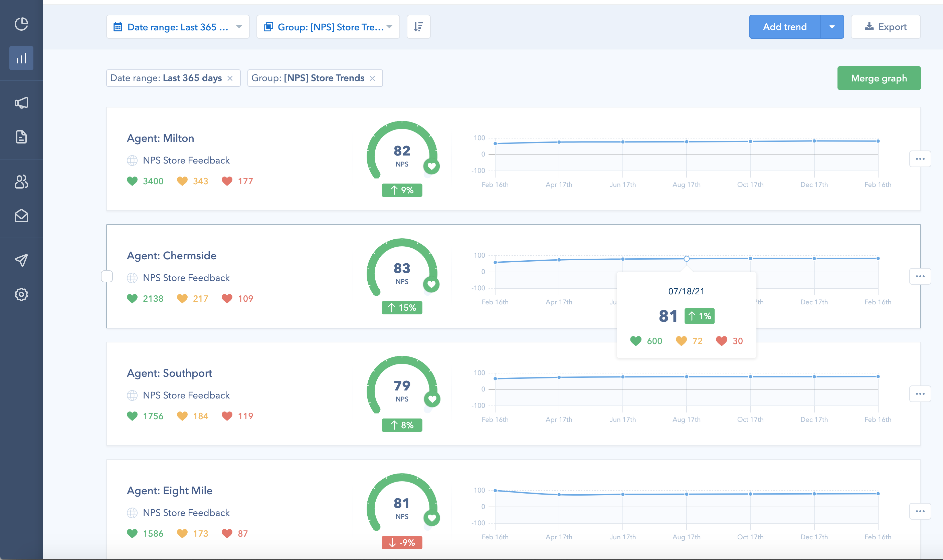Open more options for Agent Milton card

click(920, 159)
